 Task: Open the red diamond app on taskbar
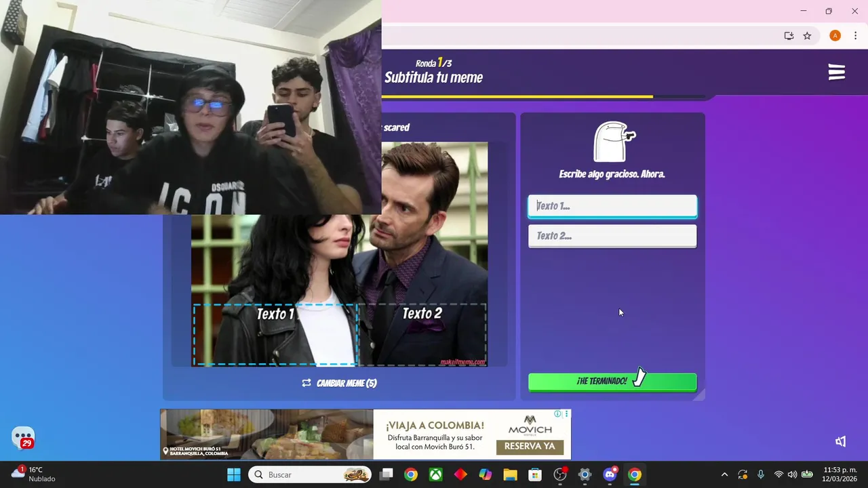(460, 474)
